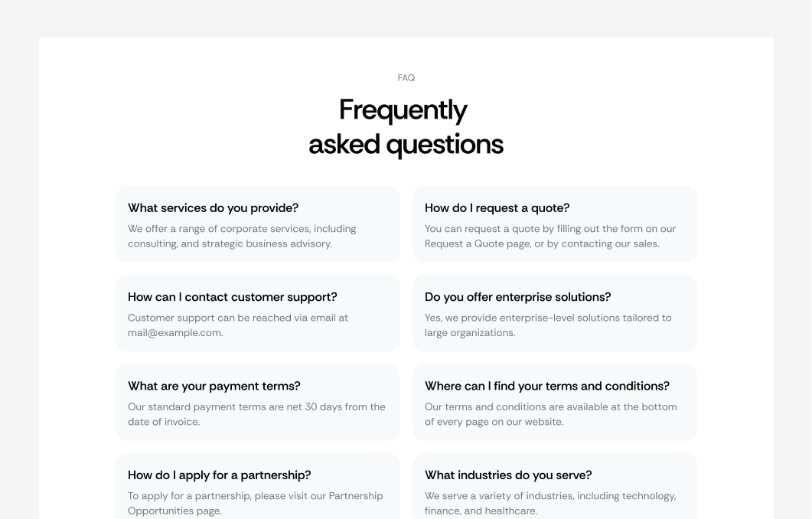The height and width of the screenshot is (519, 812).
Task: Open the "What are your payment terms?" item
Action: coord(214,386)
